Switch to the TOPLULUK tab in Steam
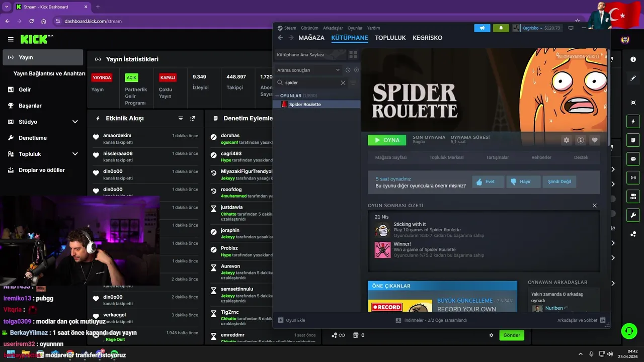 point(390,38)
